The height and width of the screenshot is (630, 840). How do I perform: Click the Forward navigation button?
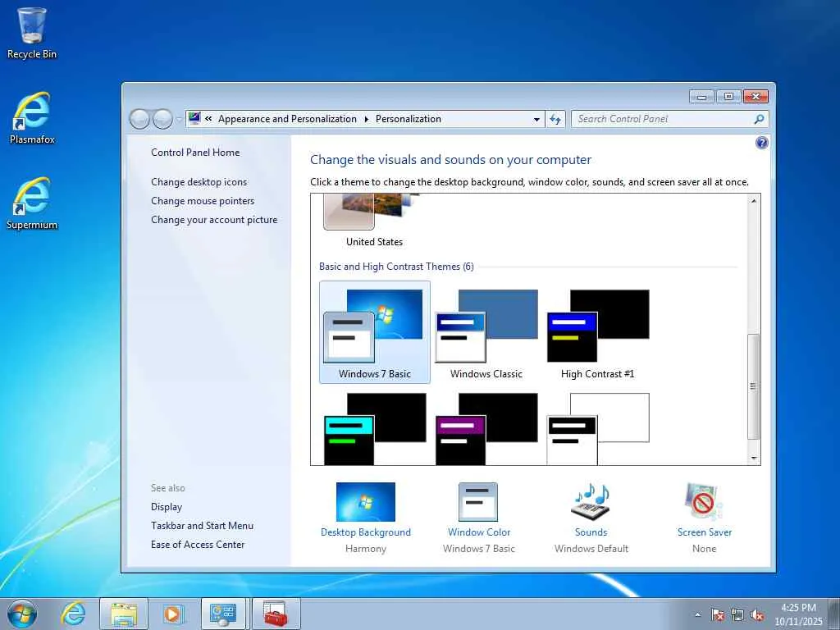click(163, 119)
